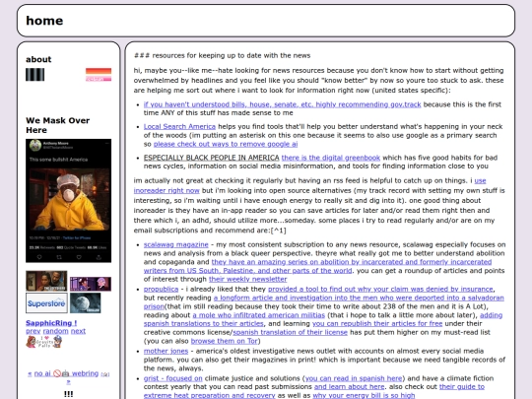The width and height of the screenshot is (532, 399).
Task: Open the scalawag magazine link
Action: coord(175,244)
